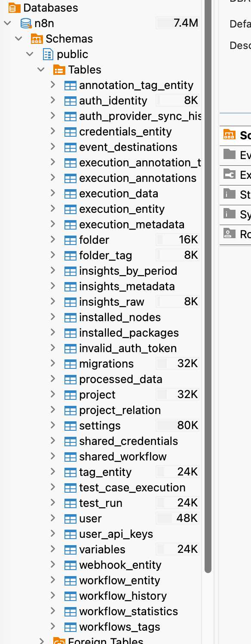Collapse the Tables node
251x644 pixels.
pos(41,69)
